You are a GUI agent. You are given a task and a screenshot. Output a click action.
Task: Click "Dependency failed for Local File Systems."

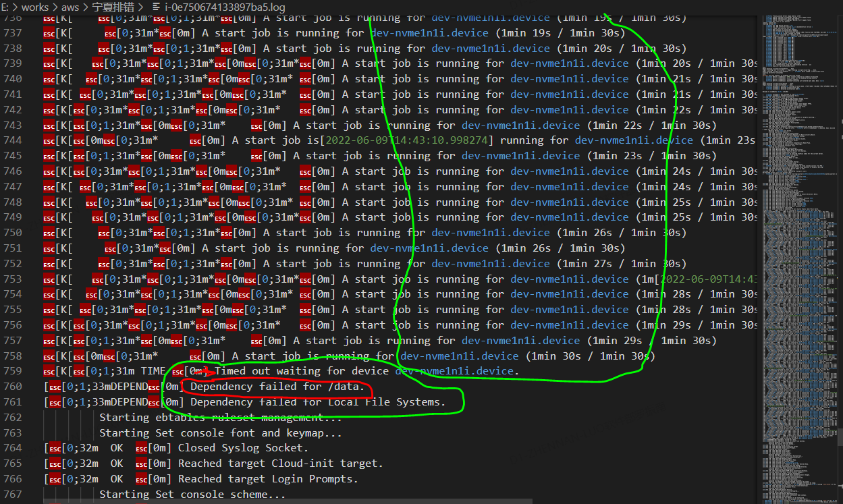pos(318,402)
